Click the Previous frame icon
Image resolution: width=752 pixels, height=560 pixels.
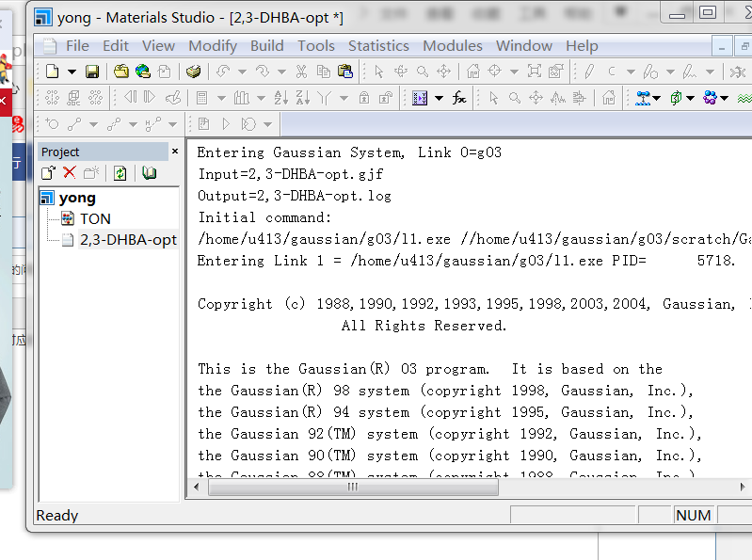coord(130,98)
